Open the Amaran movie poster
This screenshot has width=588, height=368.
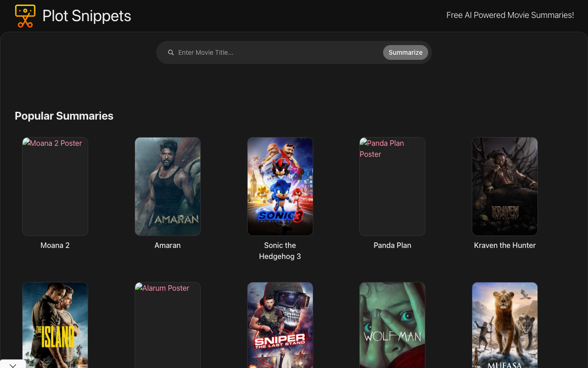coord(168,186)
